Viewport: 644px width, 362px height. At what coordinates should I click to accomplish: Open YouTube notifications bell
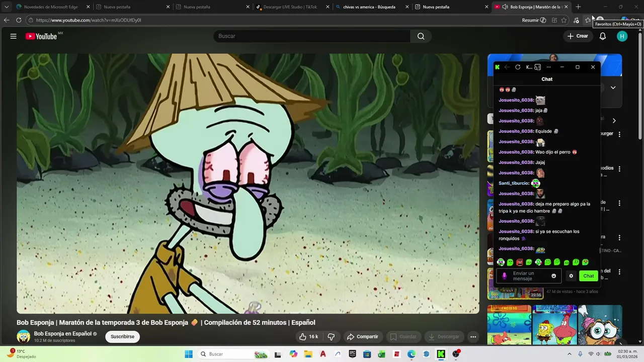pyautogui.click(x=602, y=36)
